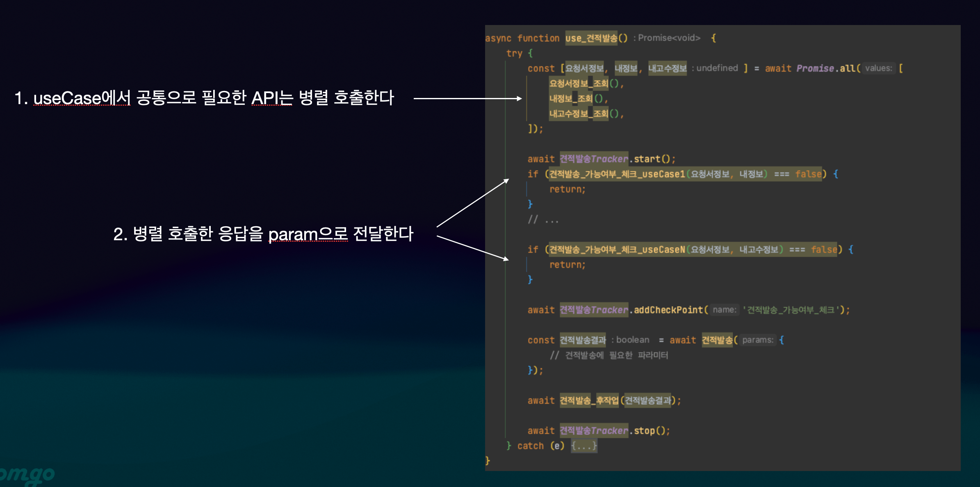Click the 'params:' inlay hint
This screenshot has height=487, width=980.
tap(757, 340)
